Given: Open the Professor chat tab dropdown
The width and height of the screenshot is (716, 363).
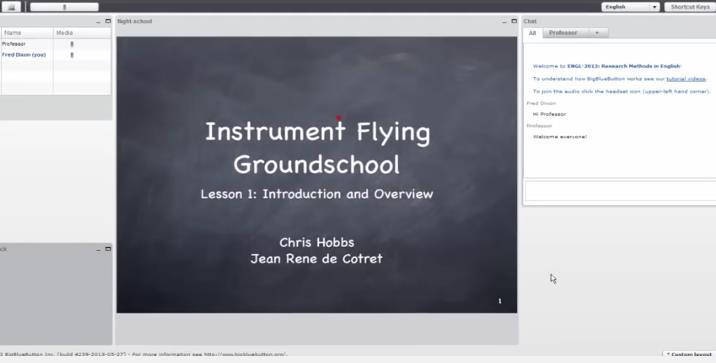Looking at the screenshot, I should click(596, 33).
